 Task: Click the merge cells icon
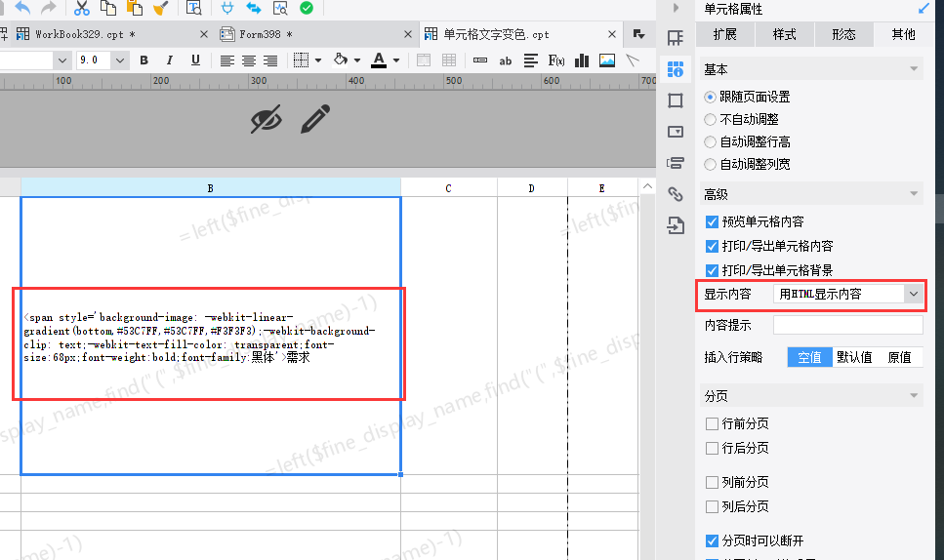[424, 60]
